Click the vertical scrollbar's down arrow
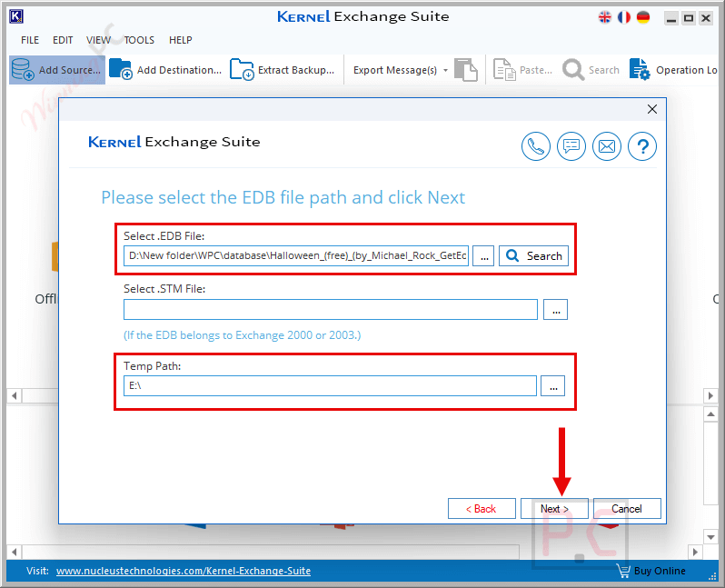725x588 pixels. 710,536
